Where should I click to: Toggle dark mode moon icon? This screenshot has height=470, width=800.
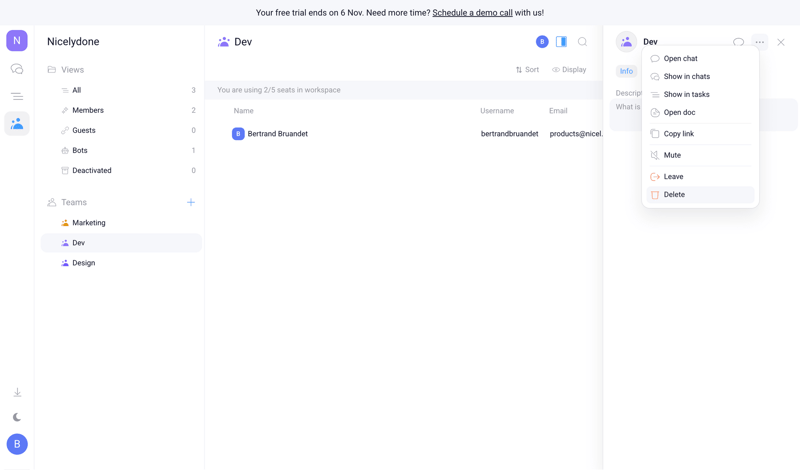[x=17, y=417]
